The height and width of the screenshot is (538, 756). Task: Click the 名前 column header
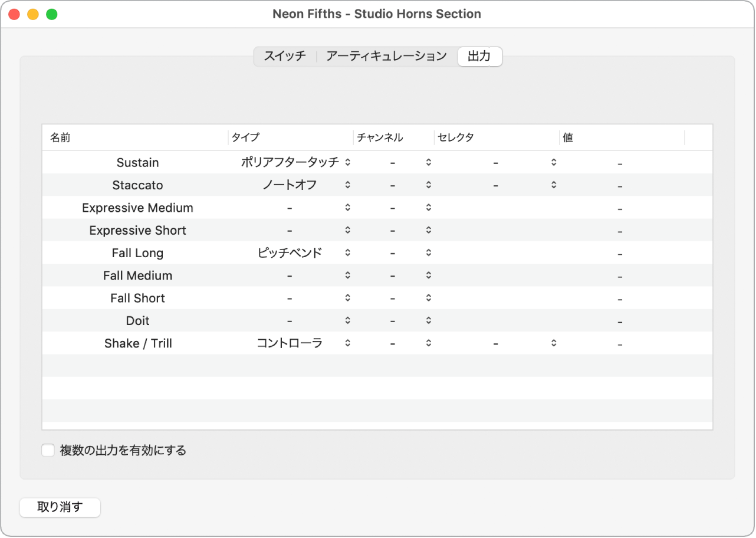point(60,137)
